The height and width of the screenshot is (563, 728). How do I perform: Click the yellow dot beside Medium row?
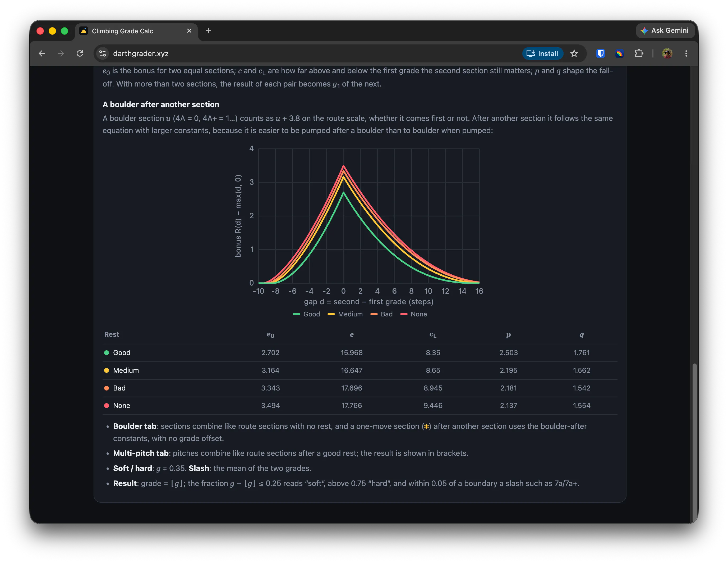pos(106,370)
